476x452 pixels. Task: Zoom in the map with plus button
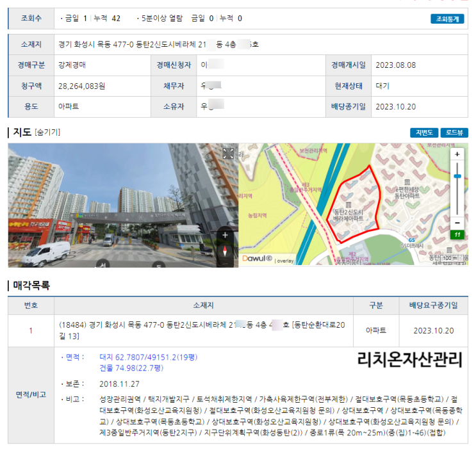(457, 154)
